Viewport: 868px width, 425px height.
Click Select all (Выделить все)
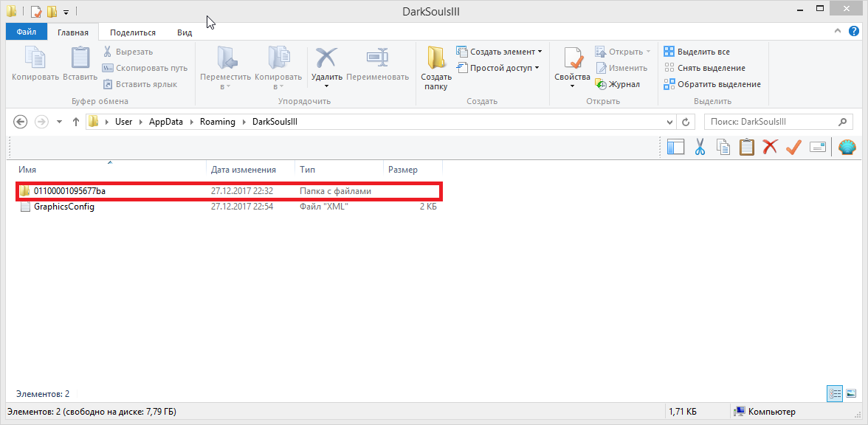tap(697, 52)
